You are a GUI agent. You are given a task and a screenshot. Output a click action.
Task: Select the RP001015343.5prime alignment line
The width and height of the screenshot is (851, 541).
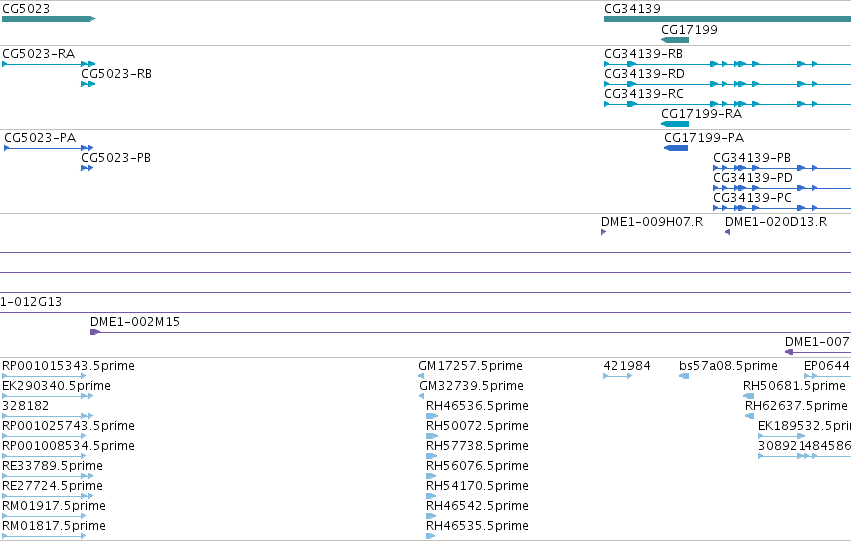[45, 376]
